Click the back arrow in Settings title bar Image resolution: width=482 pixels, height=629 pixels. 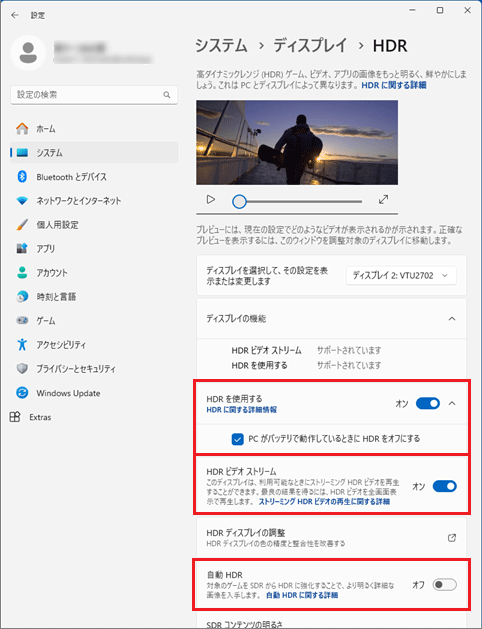15,15
